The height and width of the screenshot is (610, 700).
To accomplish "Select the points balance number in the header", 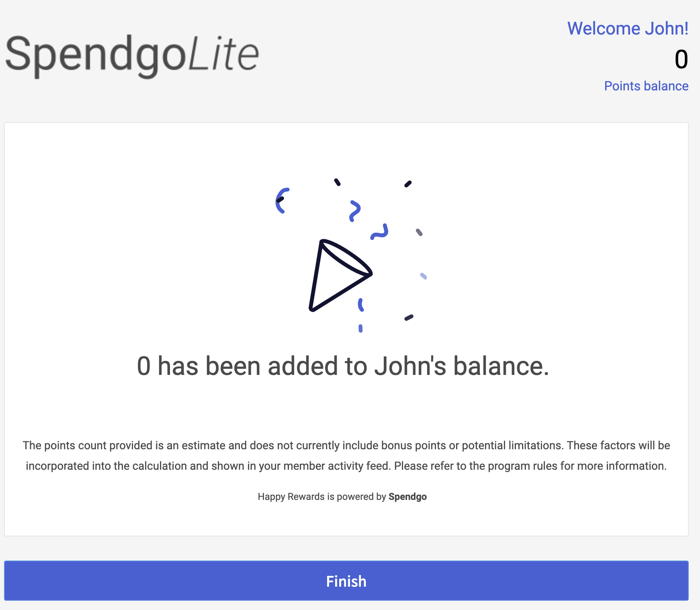I will (x=681, y=59).
